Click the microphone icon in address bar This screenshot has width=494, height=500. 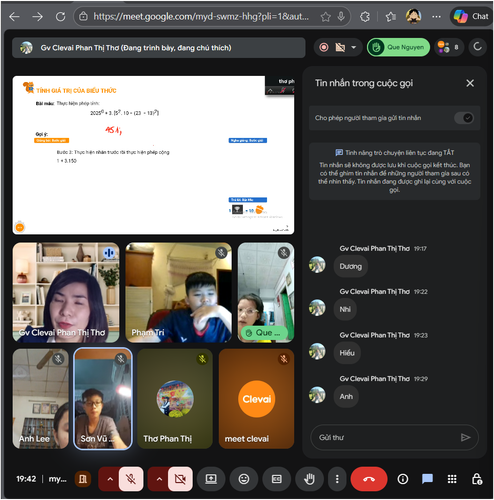tap(341, 16)
